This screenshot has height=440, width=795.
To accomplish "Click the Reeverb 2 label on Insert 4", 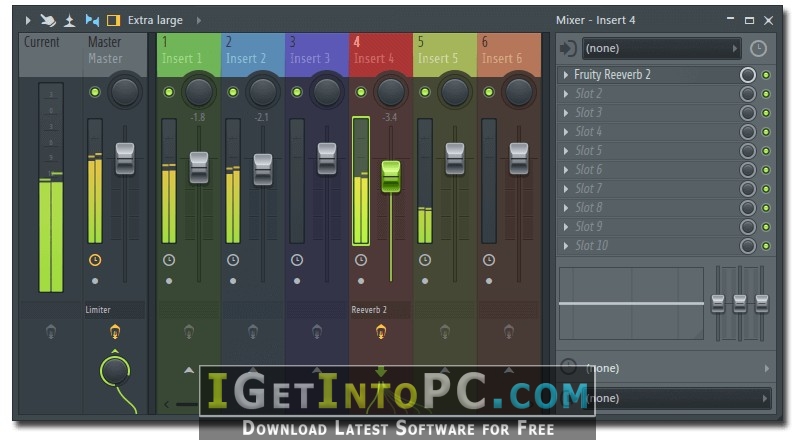I will pos(369,310).
